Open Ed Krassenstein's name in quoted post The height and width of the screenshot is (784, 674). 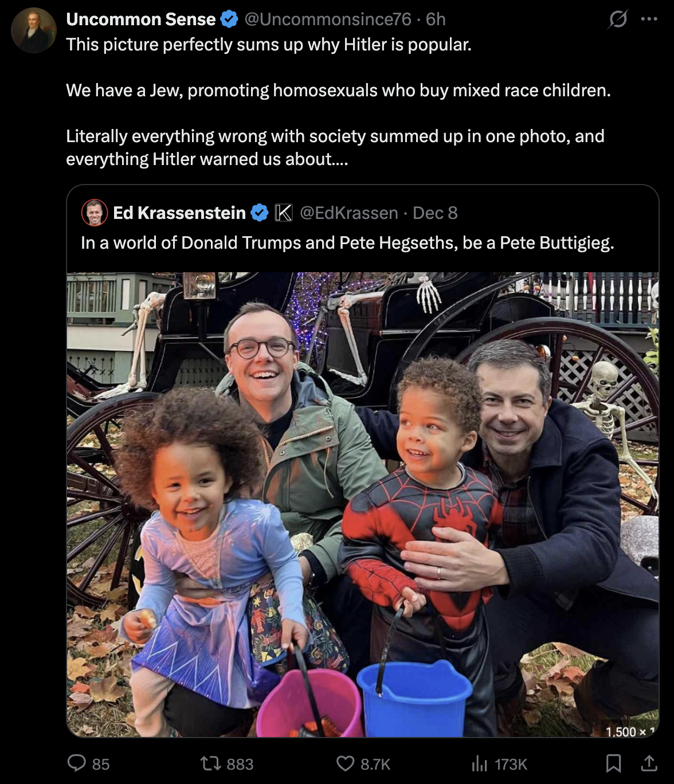click(x=179, y=213)
